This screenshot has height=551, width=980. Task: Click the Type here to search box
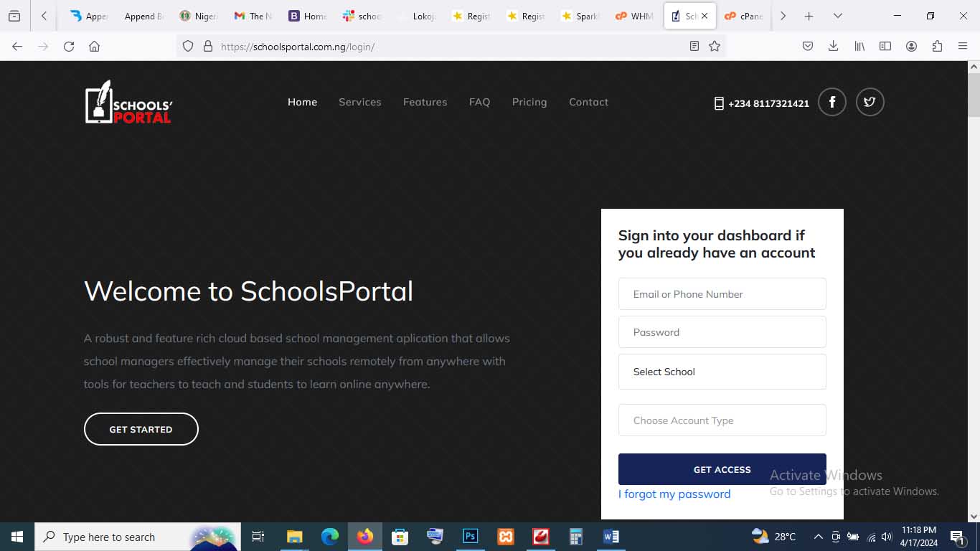pyautogui.click(x=138, y=537)
